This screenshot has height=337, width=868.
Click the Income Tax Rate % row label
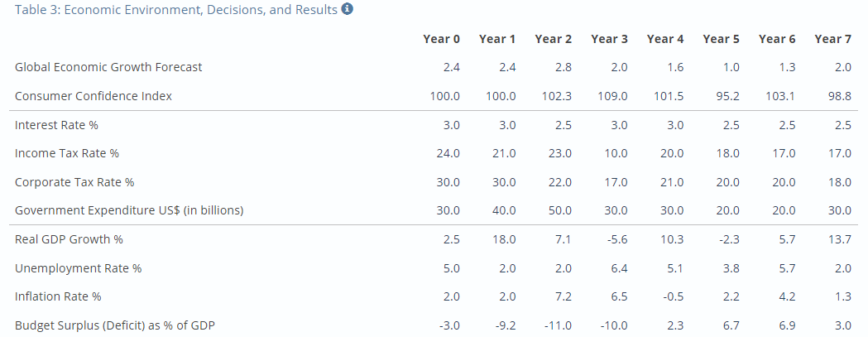pos(67,153)
